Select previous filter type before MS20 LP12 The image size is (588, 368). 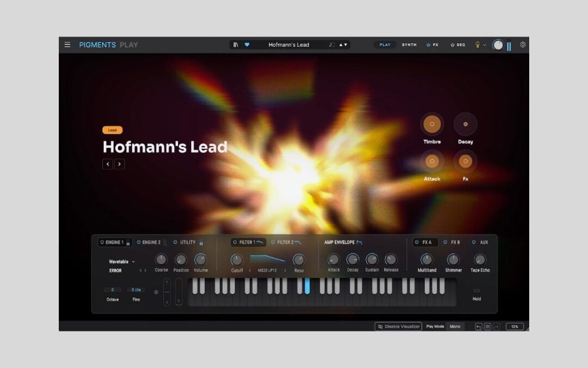tap(250, 270)
